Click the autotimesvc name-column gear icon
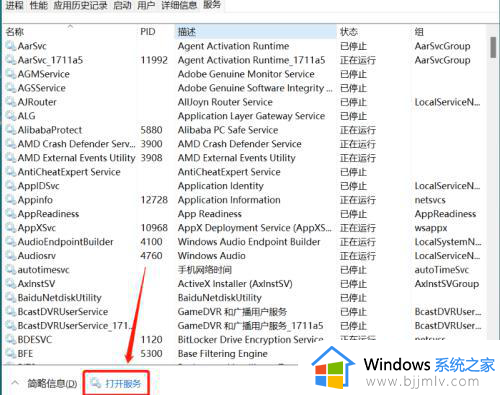This screenshot has width=500, height=395. [x=11, y=270]
